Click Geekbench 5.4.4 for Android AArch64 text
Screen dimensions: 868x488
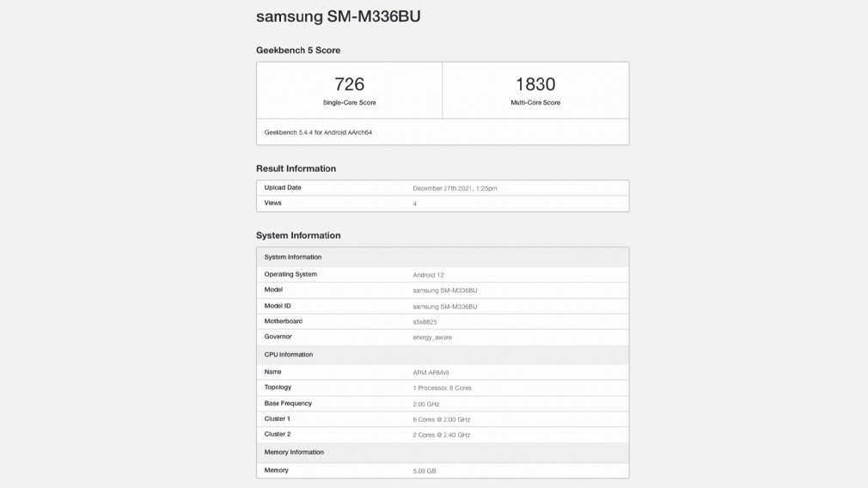click(318, 132)
